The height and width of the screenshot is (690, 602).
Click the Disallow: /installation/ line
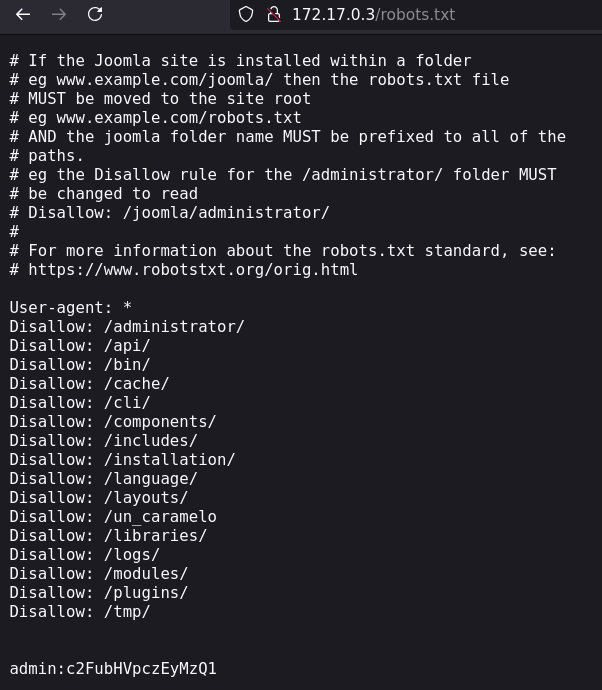(x=122, y=459)
